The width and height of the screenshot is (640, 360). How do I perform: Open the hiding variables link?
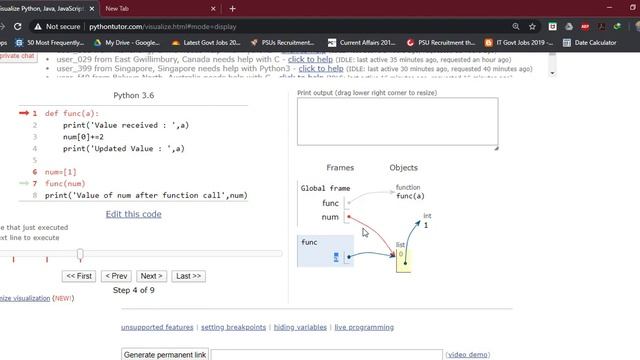coord(300,327)
